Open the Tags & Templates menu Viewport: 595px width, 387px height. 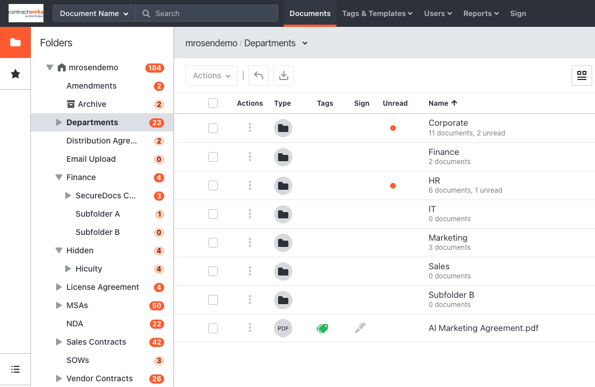click(377, 13)
